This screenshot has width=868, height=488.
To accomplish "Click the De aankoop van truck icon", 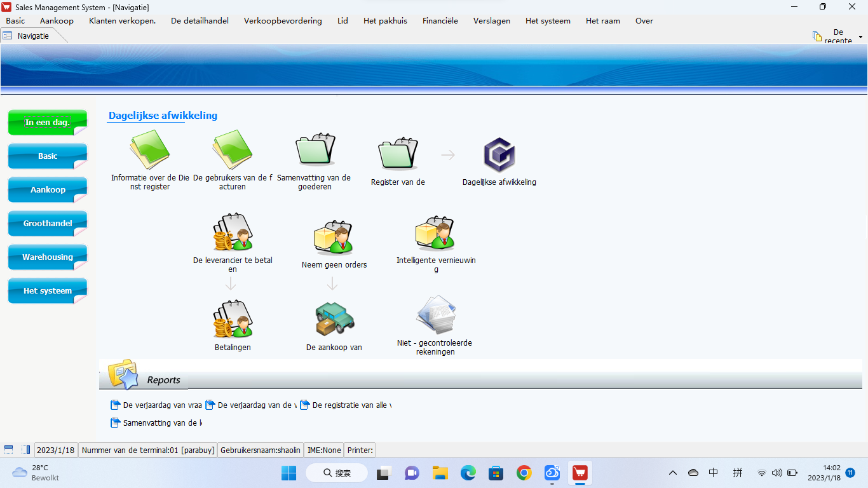I will pyautogui.click(x=334, y=319).
